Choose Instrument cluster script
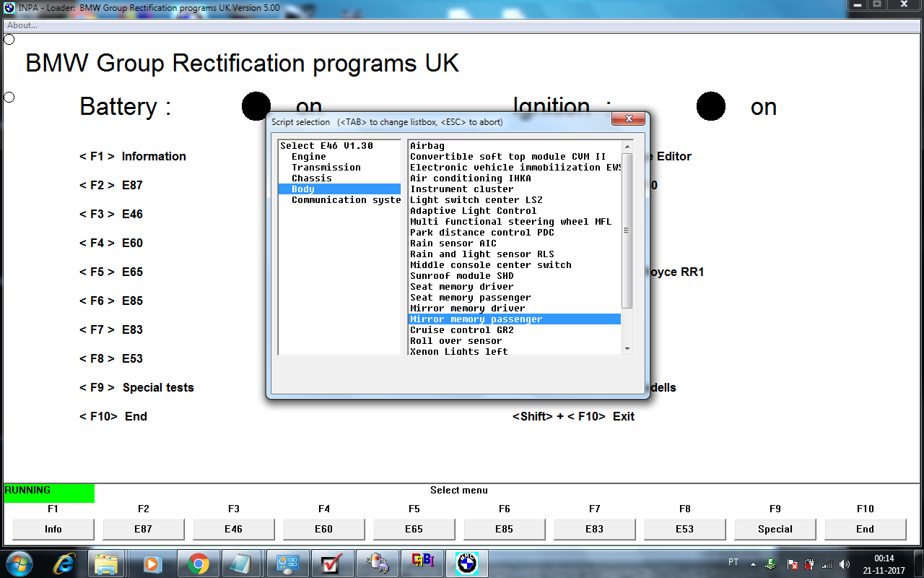 click(x=514, y=189)
